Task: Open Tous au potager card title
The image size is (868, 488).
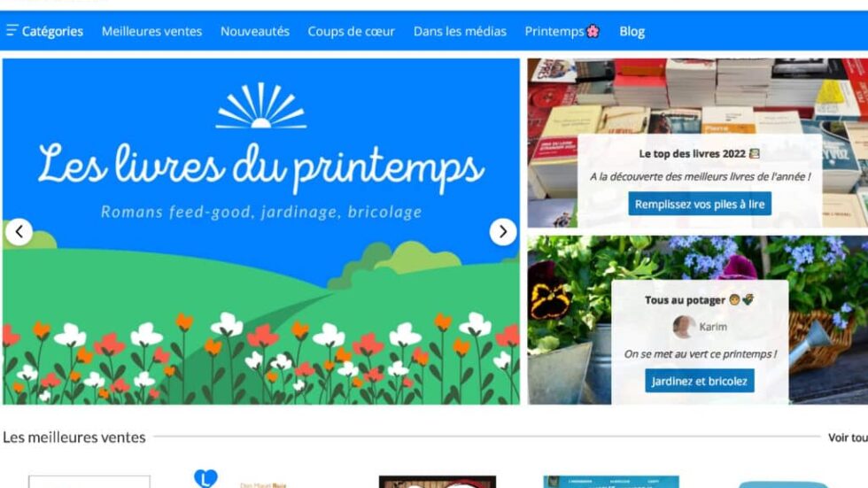Action: [x=699, y=300]
